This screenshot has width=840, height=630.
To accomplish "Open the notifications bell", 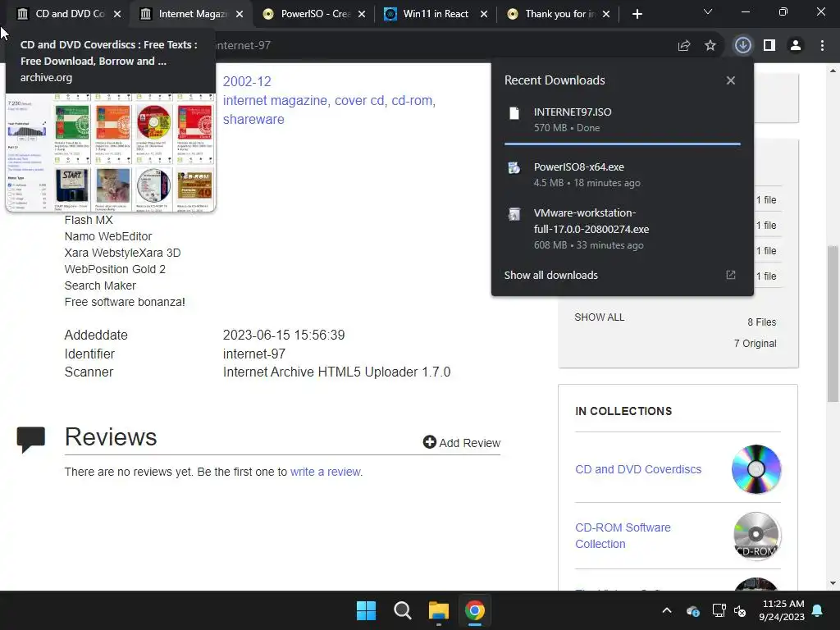I will [x=818, y=610].
